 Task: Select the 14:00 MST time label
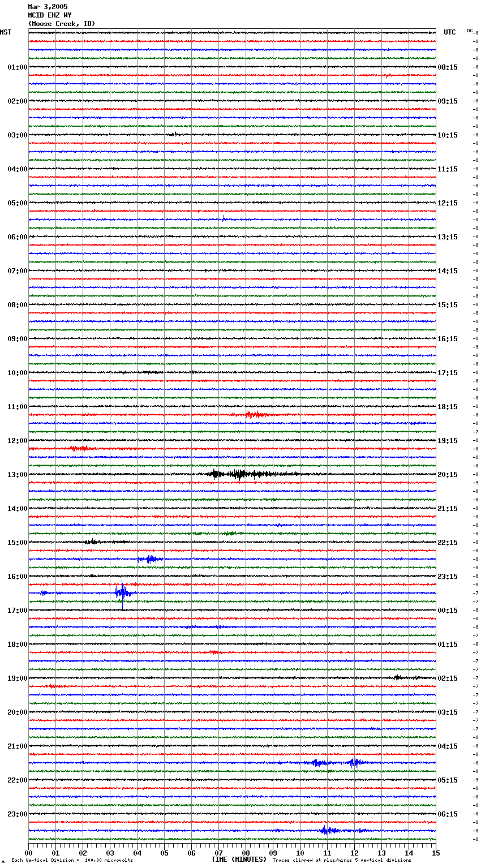coord(18,509)
